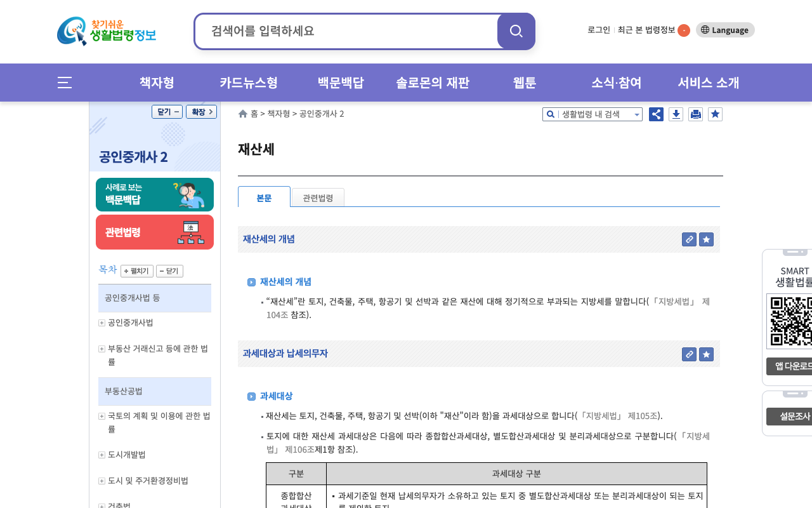This screenshot has height=508, width=812.
Task: Open the 생활법령 내 검색 dropdown
Action: point(593,114)
